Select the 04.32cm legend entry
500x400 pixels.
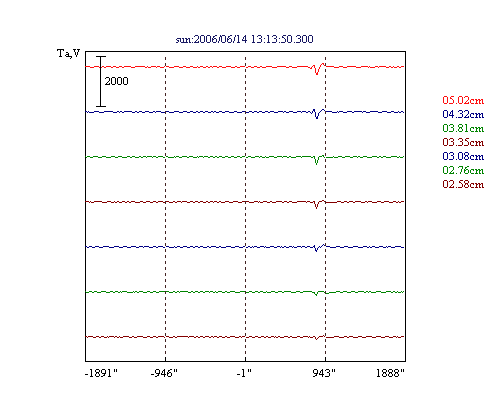463,114
